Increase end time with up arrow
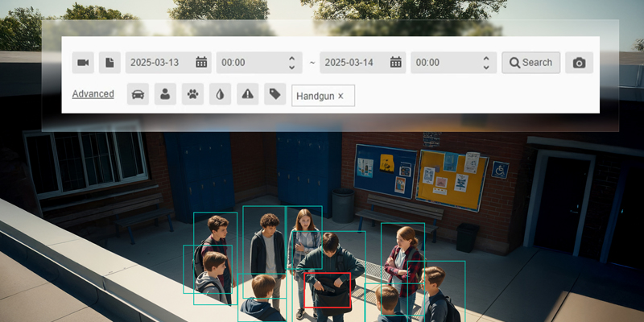This screenshot has height=322, width=644. [486, 58]
